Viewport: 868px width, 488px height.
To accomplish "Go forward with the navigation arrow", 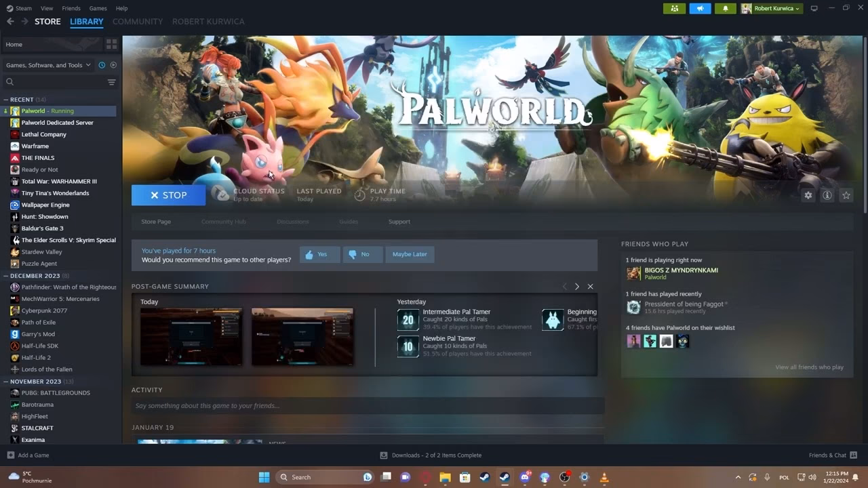I will [x=24, y=22].
